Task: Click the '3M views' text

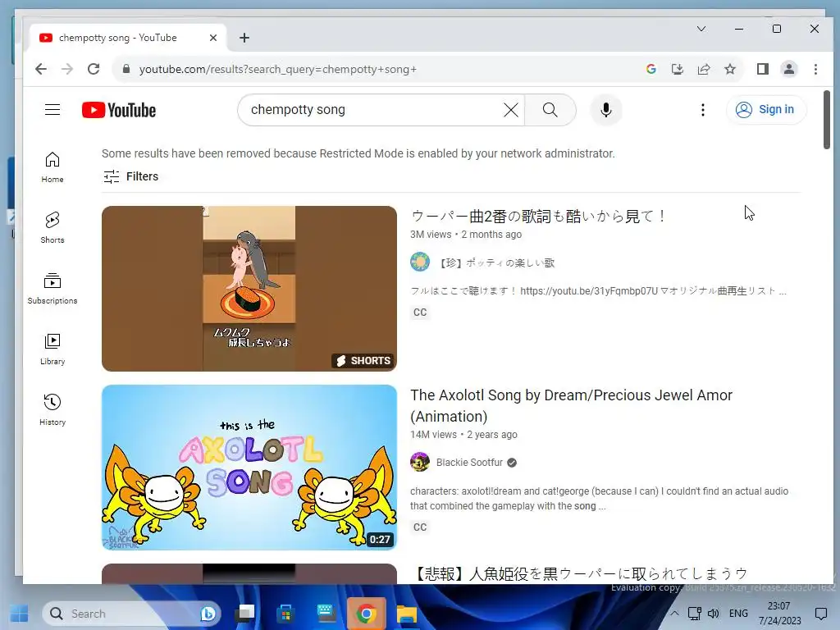Action: pyautogui.click(x=431, y=235)
